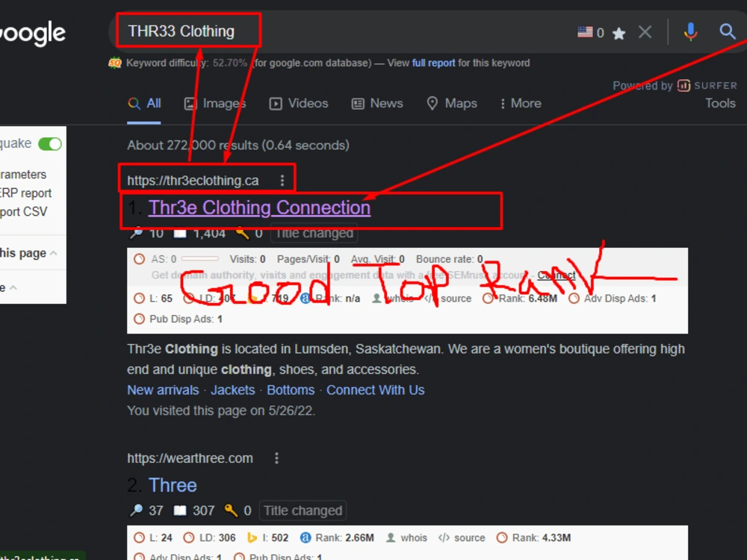Click the magnifier search button

(727, 32)
